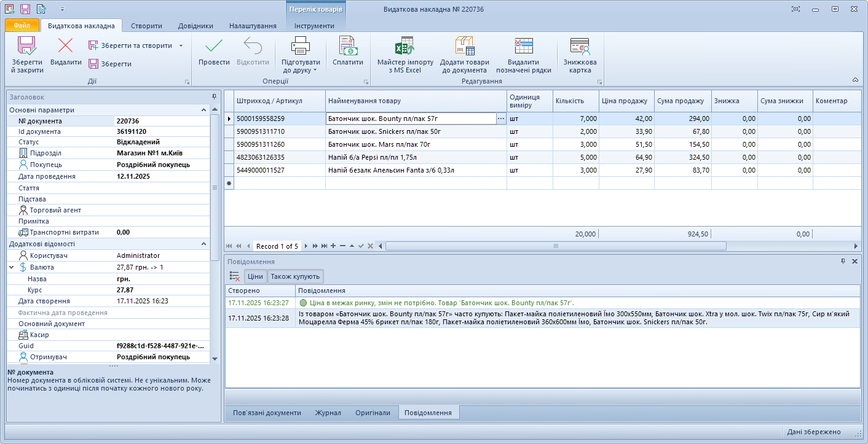Open the Excel import wizard
Image resolution: width=868 pixels, height=444 pixels.
tap(405, 47)
